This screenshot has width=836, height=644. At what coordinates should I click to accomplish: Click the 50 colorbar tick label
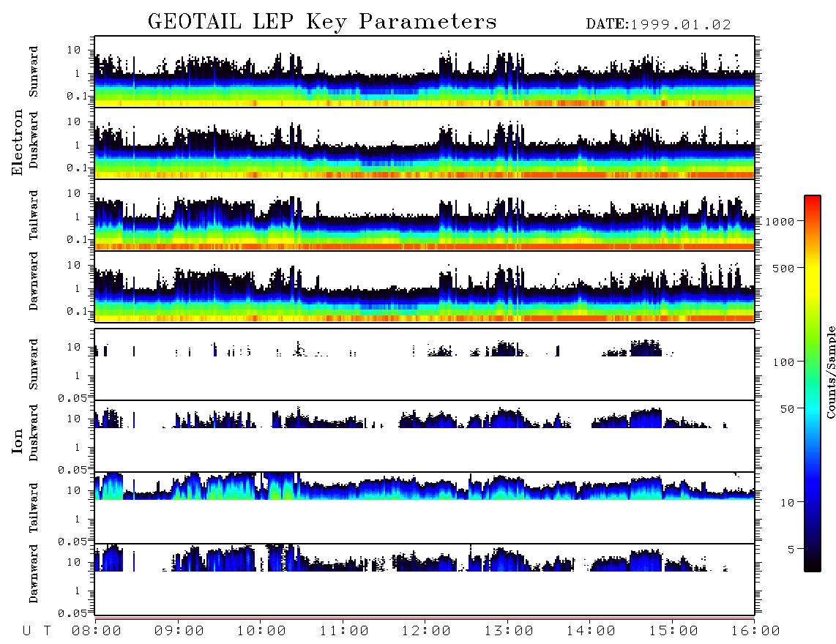788,409
